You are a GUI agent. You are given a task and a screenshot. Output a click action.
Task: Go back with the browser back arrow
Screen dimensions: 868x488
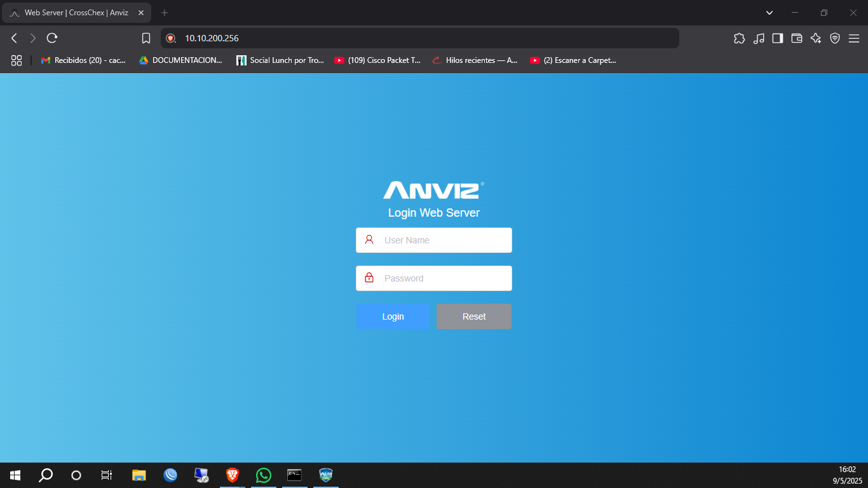coord(14,38)
